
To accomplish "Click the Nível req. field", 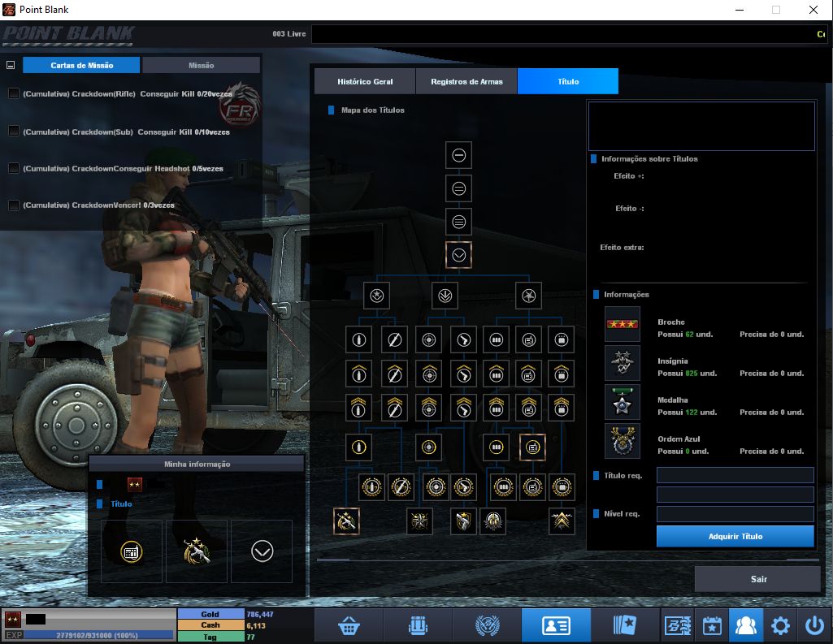I will [x=735, y=513].
